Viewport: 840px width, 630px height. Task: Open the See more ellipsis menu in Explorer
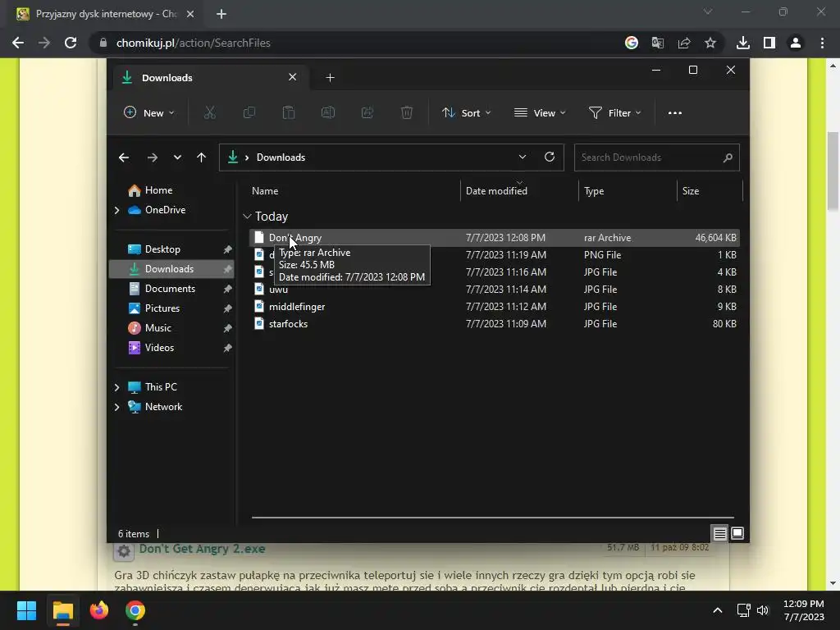[675, 113]
